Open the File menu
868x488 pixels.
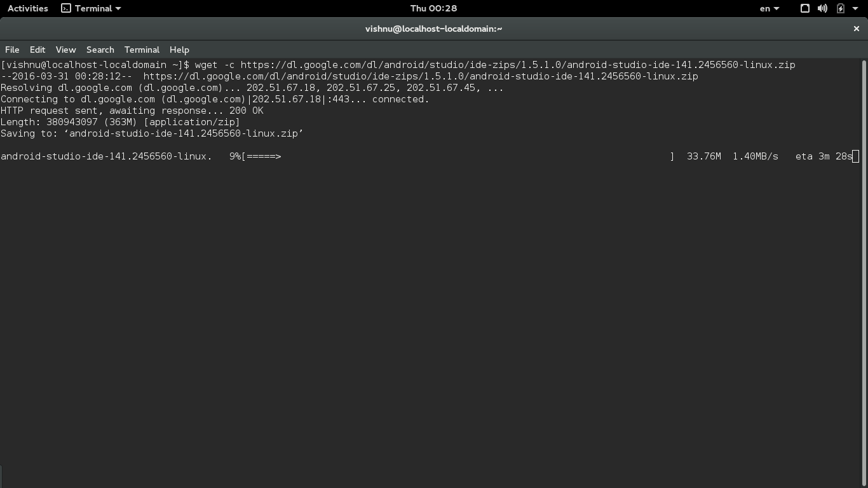[12, 50]
